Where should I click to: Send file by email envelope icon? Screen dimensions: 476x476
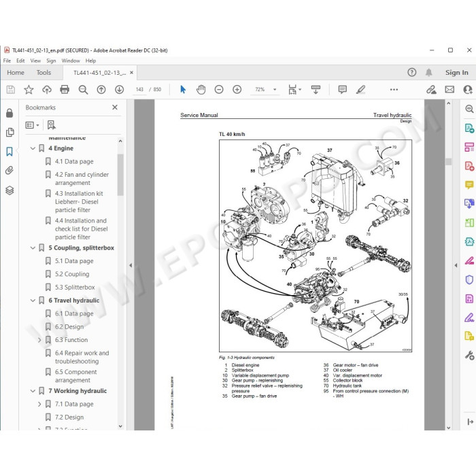[x=449, y=90]
